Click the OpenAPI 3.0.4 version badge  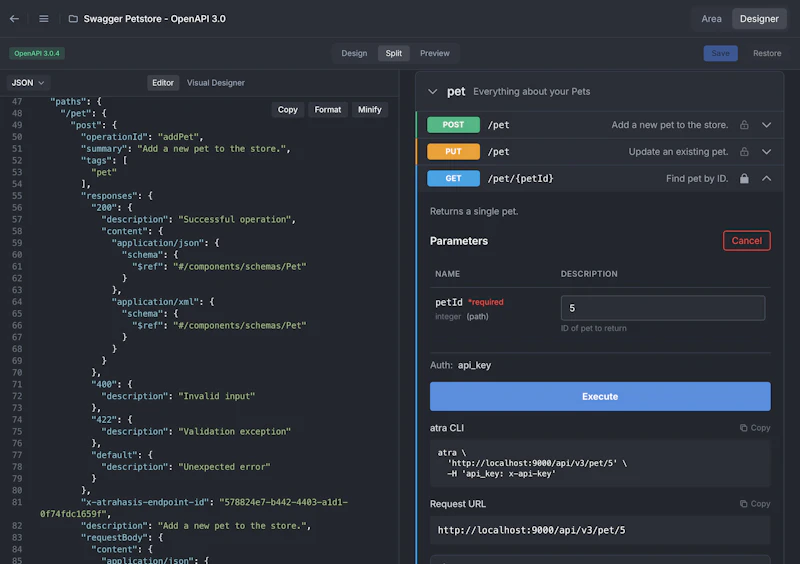(x=37, y=53)
